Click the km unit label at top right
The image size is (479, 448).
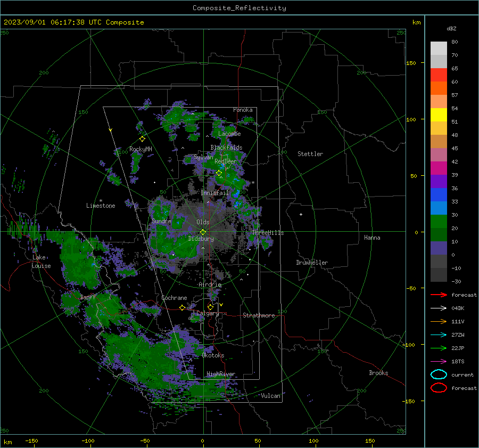[416, 22]
